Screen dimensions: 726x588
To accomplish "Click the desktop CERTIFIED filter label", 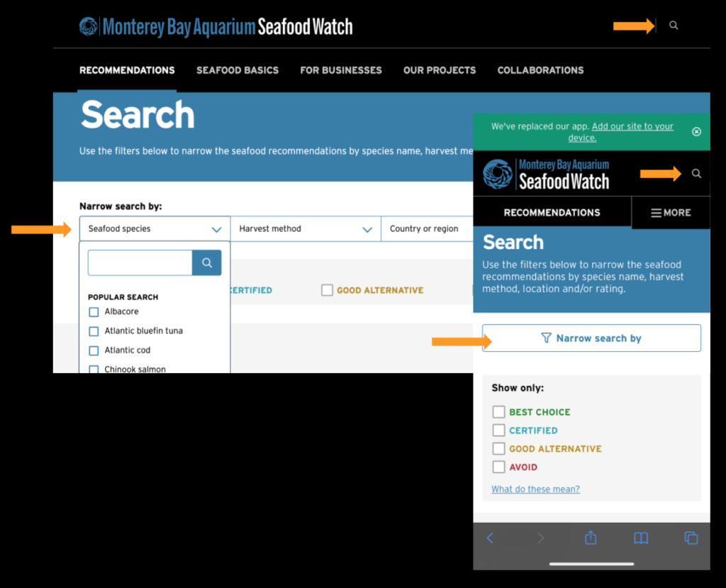I will tap(252, 291).
